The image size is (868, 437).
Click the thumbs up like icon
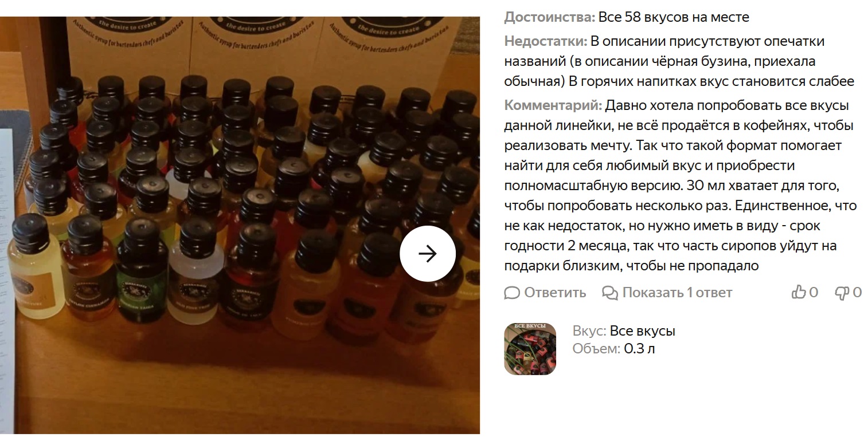(x=799, y=293)
